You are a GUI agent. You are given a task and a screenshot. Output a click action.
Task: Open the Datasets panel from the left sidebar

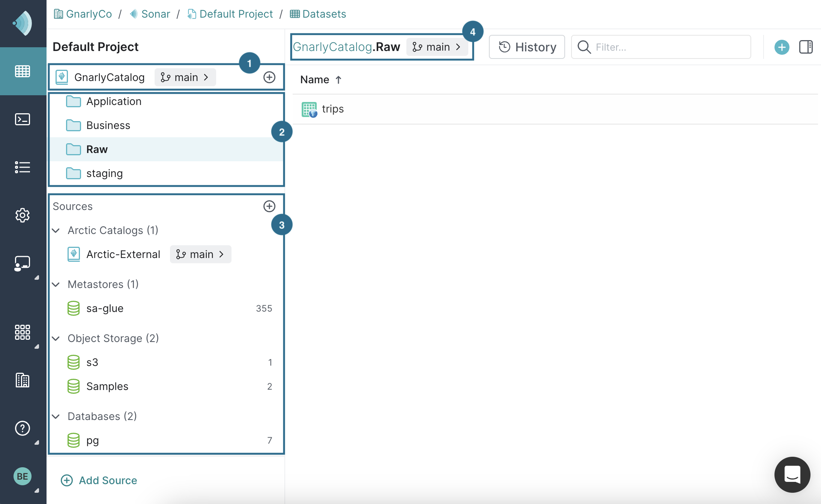coord(23,71)
